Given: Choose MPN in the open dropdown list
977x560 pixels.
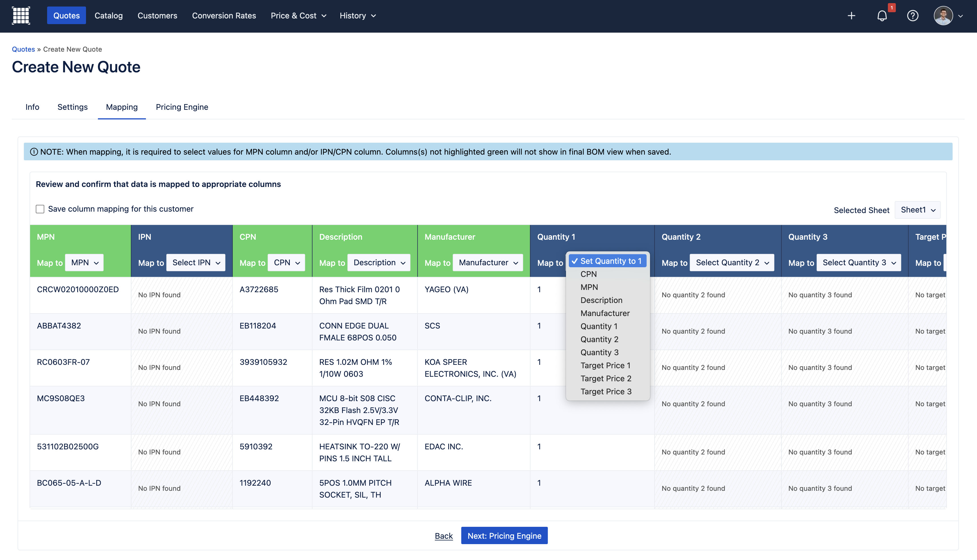Looking at the screenshot, I should pos(608,287).
